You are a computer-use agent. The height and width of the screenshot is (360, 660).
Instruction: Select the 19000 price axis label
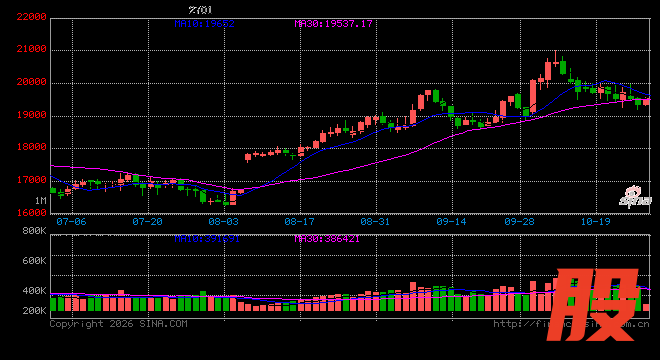click(32, 115)
